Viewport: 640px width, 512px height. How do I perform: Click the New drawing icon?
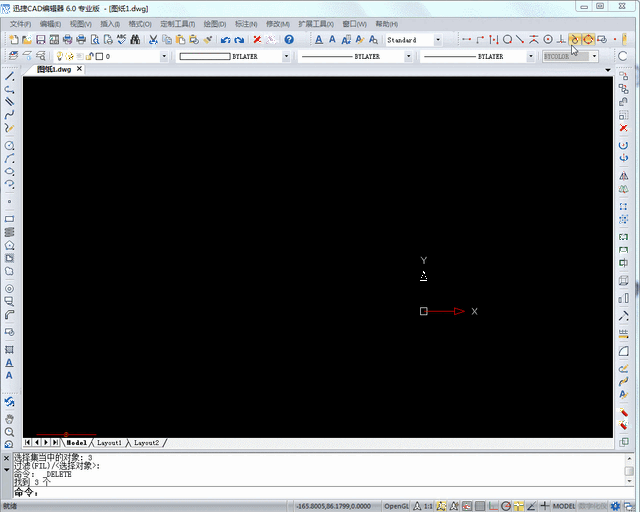point(14,40)
